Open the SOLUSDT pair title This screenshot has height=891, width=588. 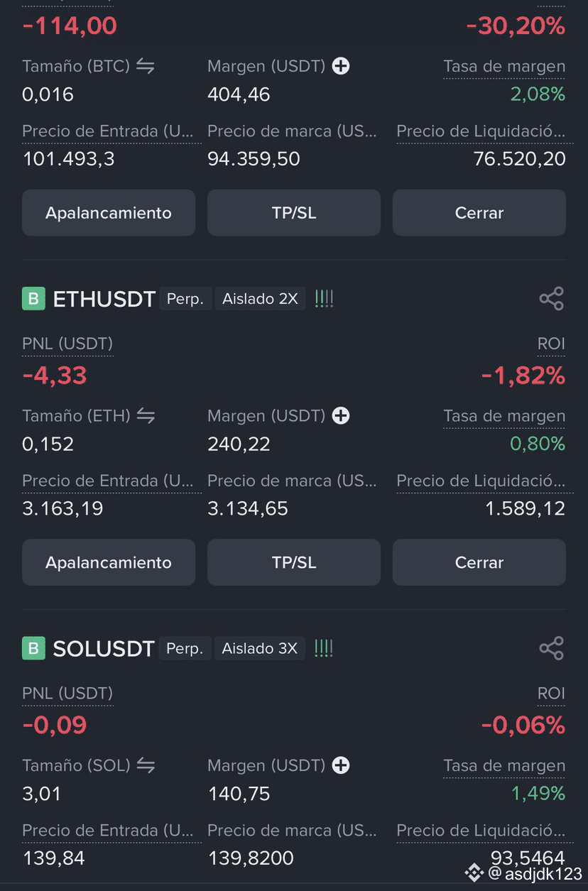(x=104, y=648)
